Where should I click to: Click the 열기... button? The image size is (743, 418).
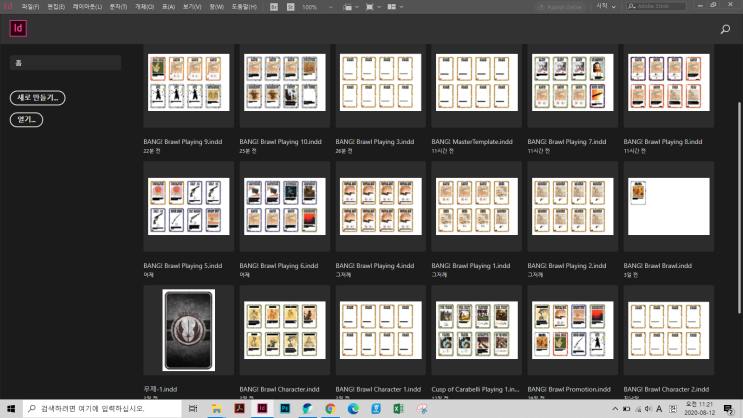27,119
